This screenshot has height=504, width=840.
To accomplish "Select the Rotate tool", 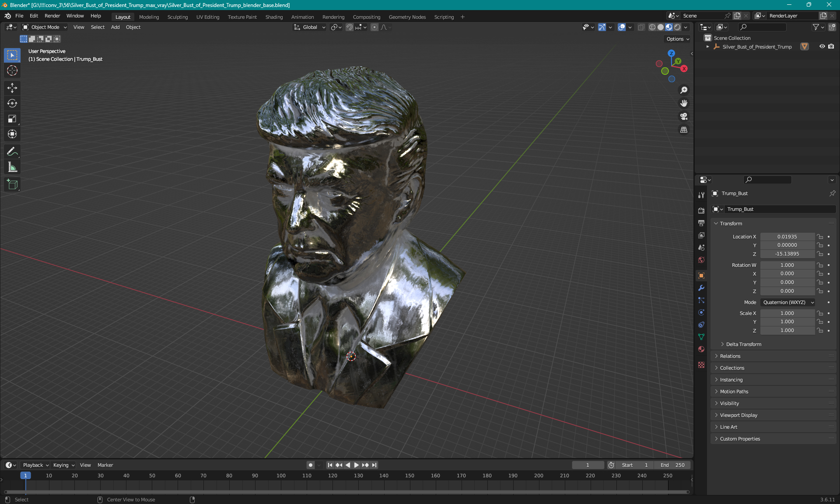I will [12, 103].
